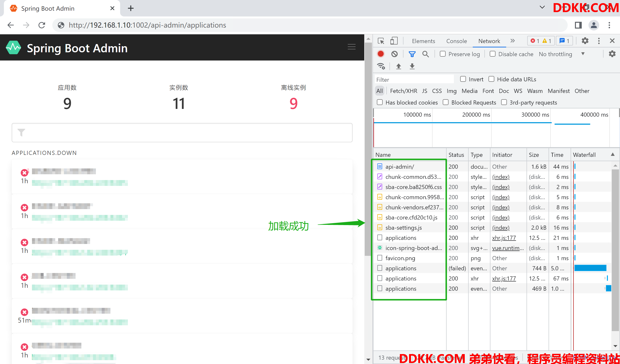Check Has blocked cookies checkbox
Screen dimensions: 620x364
380,102
